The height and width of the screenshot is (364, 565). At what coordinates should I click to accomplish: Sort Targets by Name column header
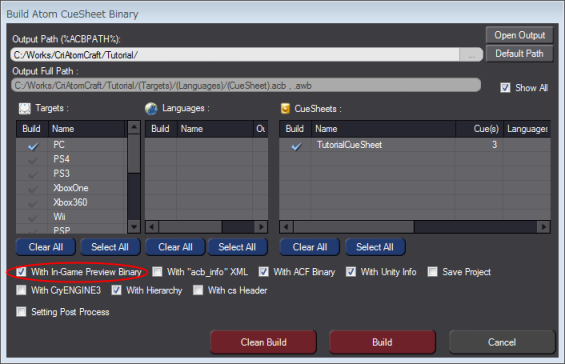[87, 129]
